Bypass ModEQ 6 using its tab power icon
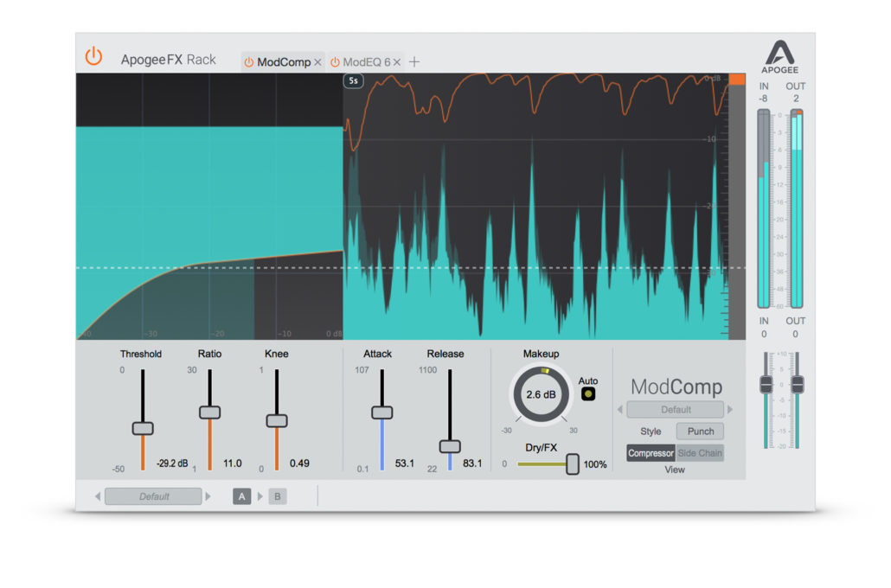 (336, 62)
